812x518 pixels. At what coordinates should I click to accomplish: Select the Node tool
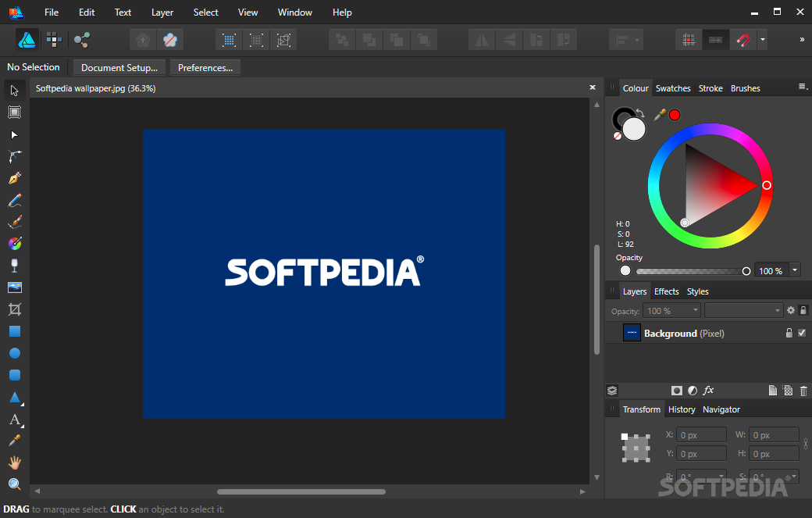15,134
